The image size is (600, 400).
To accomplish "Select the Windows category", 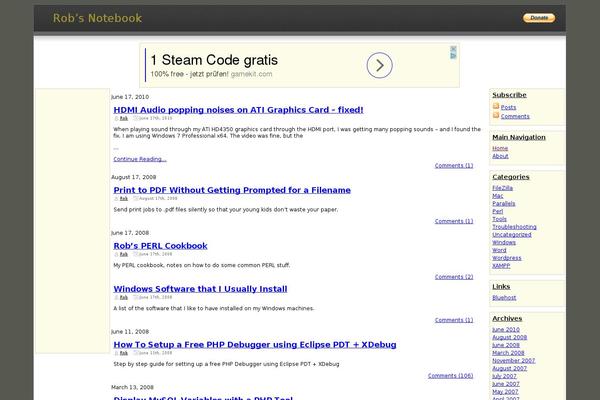I will coord(504,243).
